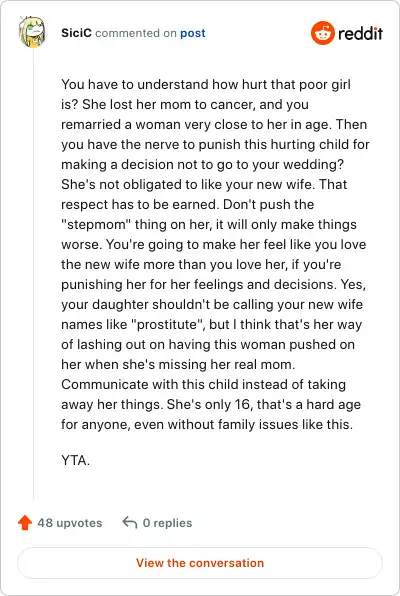Collapse the comment using the vertical thread line
Screen dimensions: 400x596
point(33,274)
